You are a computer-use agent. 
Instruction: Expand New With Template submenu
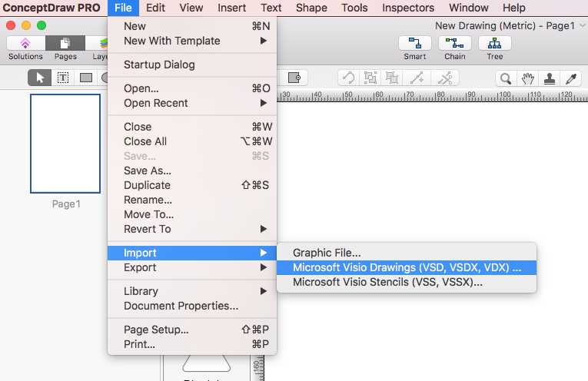192,41
